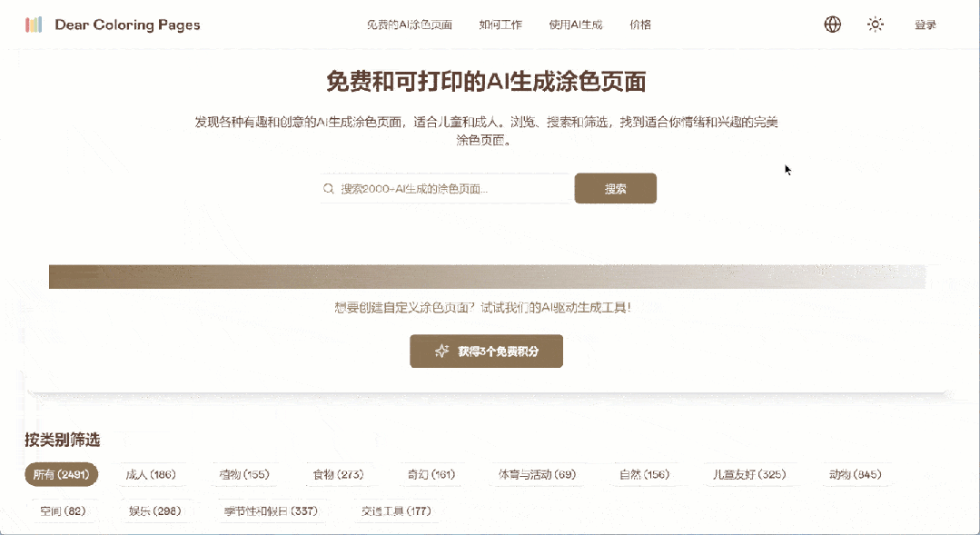Enable the 动物 (845) category filter
This screenshot has width=980, height=535.
coord(854,474)
